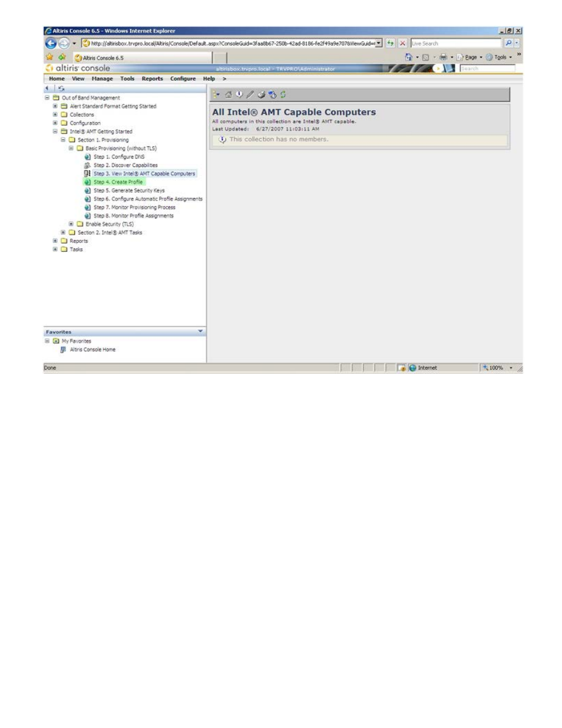The height and width of the screenshot is (728, 562).
Task: Click into the Live Search input box
Action: pos(456,43)
